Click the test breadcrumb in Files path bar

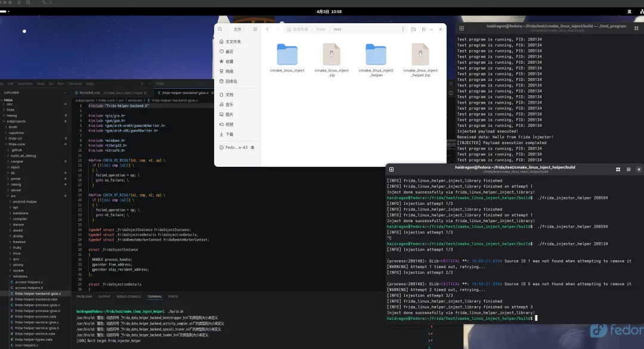pyautogui.click(x=337, y=30)
